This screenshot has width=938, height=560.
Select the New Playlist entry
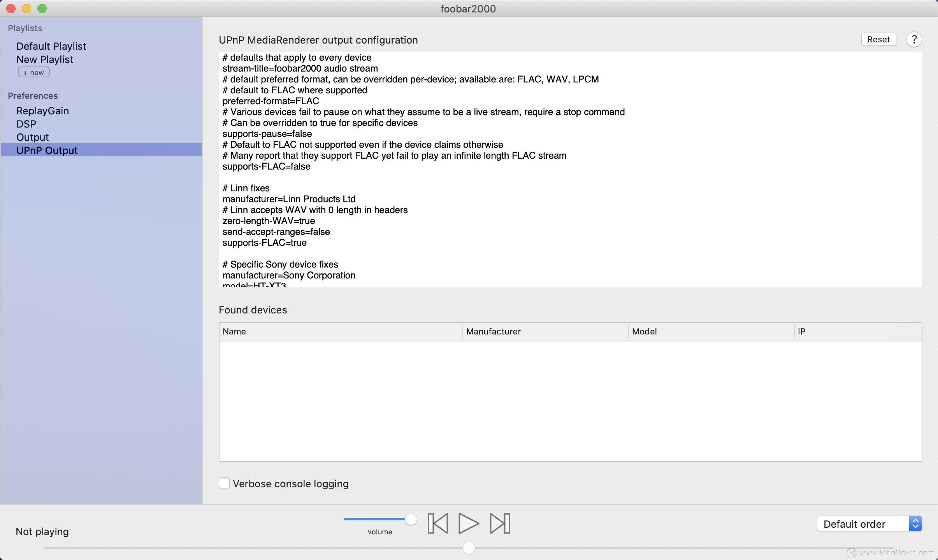coord(44,59)
